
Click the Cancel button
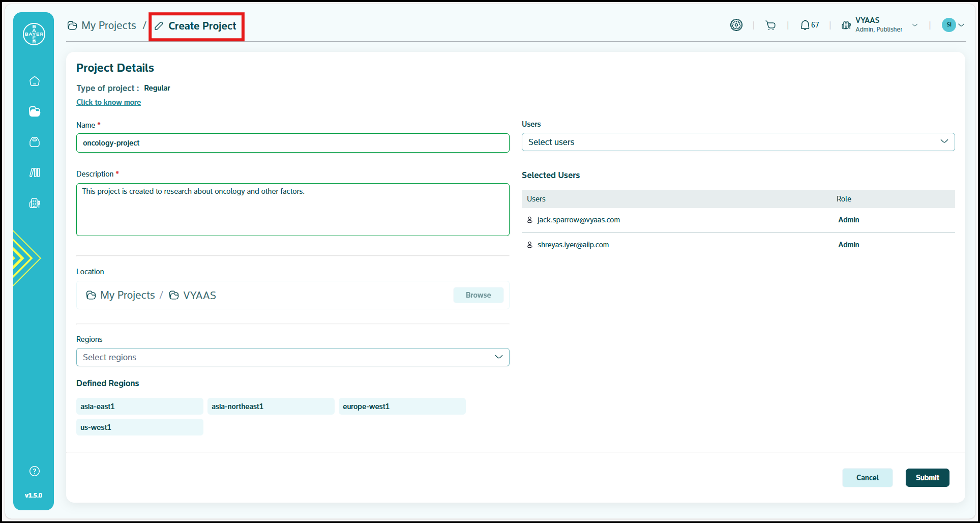[x=867, y=478]
